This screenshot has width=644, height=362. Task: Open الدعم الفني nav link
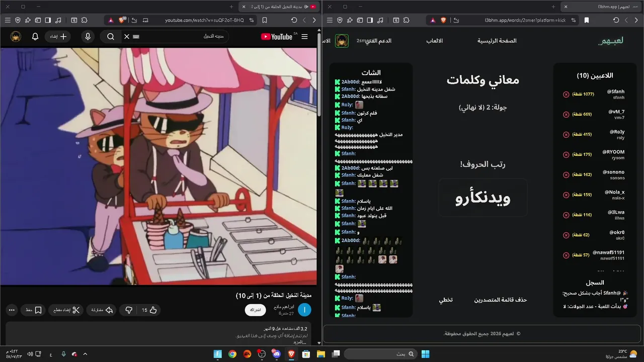378,41
